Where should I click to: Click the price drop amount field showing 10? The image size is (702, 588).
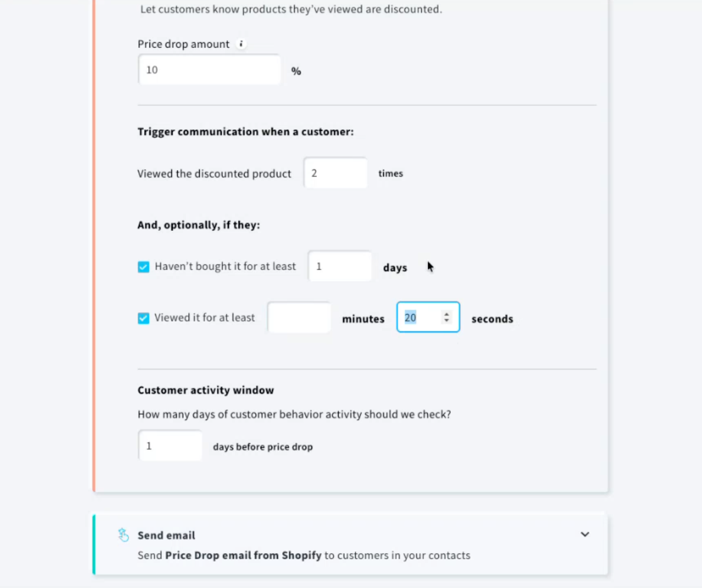209,69
